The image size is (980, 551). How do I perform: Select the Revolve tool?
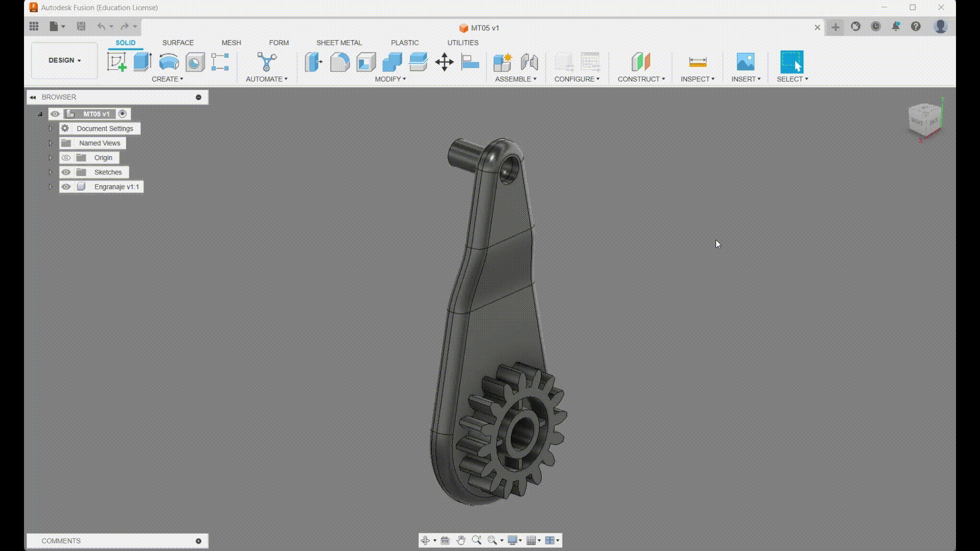click(169, 62)
